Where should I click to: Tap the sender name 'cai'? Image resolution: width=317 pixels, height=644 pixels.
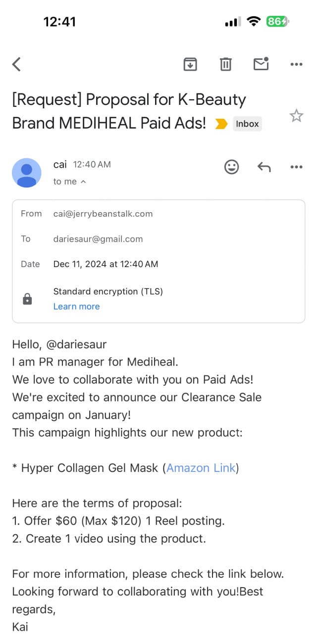pos(60,164)
